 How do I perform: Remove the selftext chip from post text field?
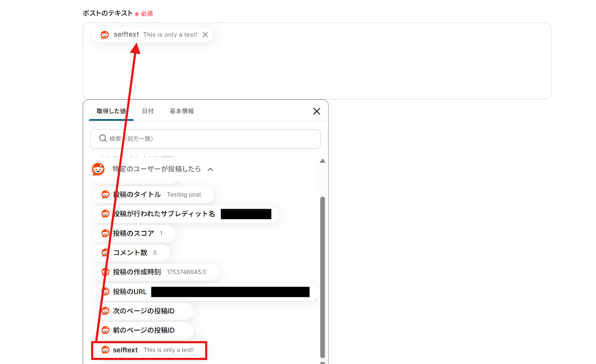pyautogui.click(x=205, y=35)
